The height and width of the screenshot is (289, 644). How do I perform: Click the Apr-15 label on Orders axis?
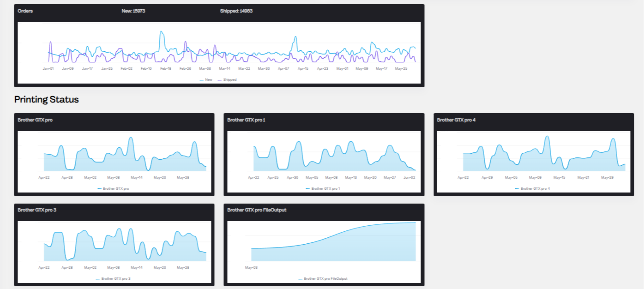click(x=303, y=68)
